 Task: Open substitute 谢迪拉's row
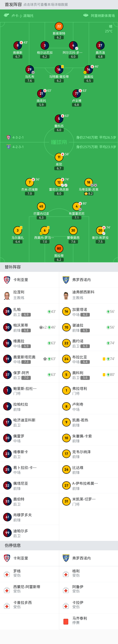click(88, 328)
